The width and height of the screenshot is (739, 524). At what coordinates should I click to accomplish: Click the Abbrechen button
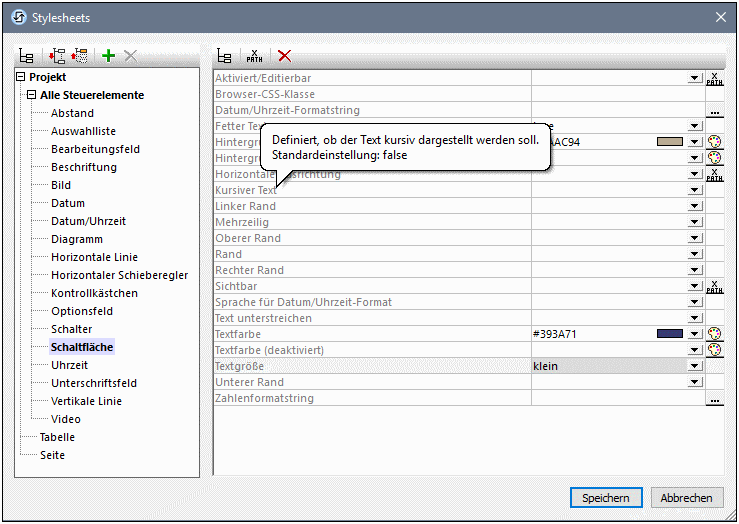[687, 498]
